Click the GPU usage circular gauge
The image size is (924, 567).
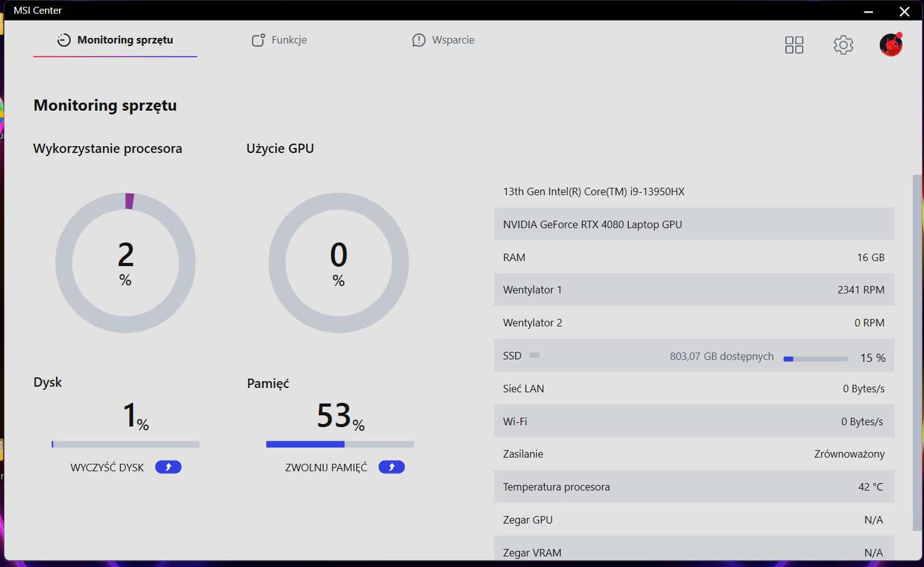tap(339, 263)
